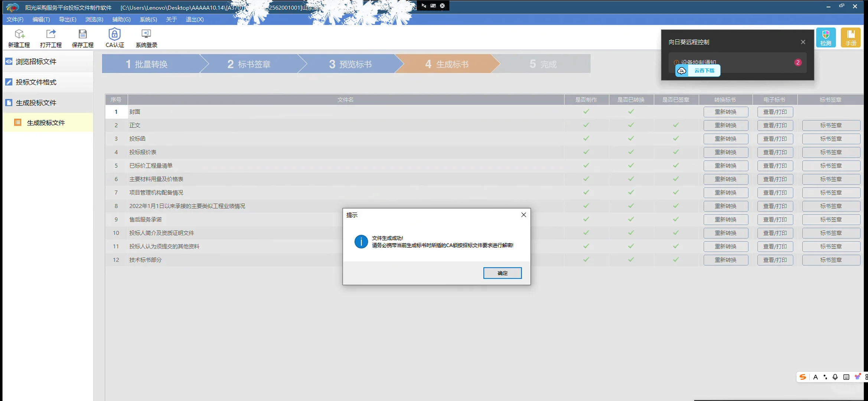Expand the 投标文件格式 sidebar section

click(36, 82)
